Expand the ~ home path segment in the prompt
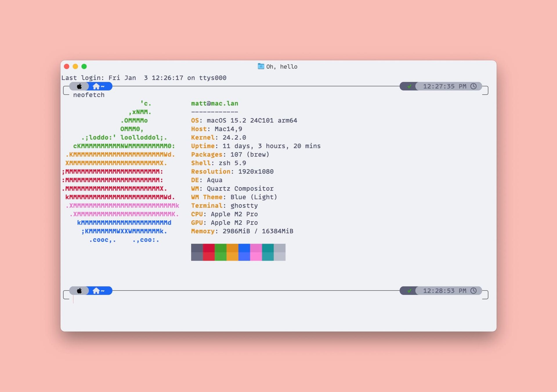Screen dimensions: 557x392 click(x=103, y=86)
